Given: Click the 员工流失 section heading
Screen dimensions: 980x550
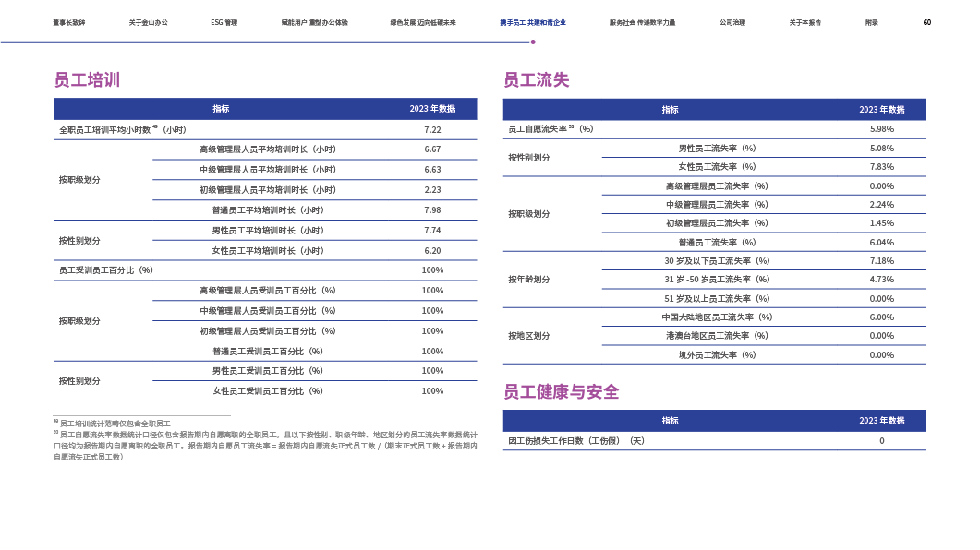Looking at the screenshot, I should [536, 80].
